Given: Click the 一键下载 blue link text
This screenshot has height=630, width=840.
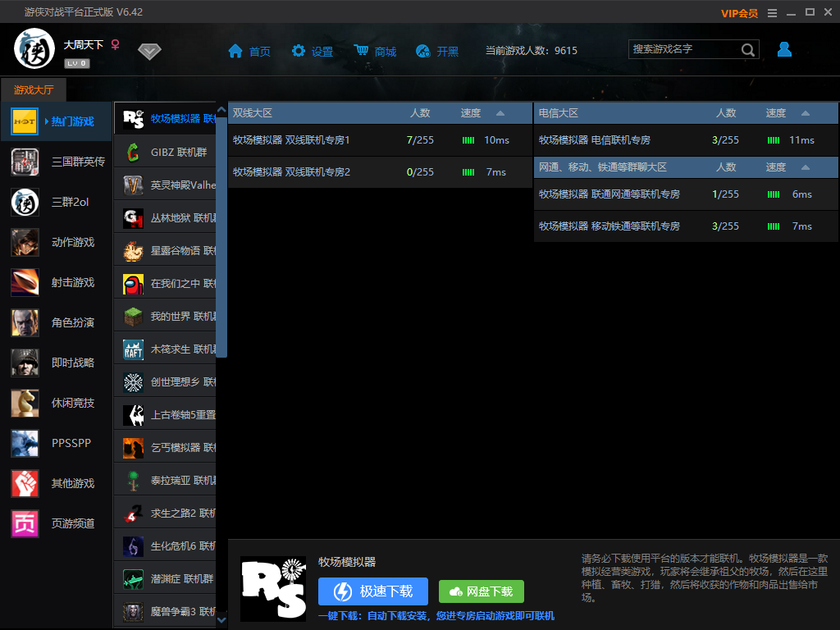Looking at the screenshot, I should tap(436, 616).
